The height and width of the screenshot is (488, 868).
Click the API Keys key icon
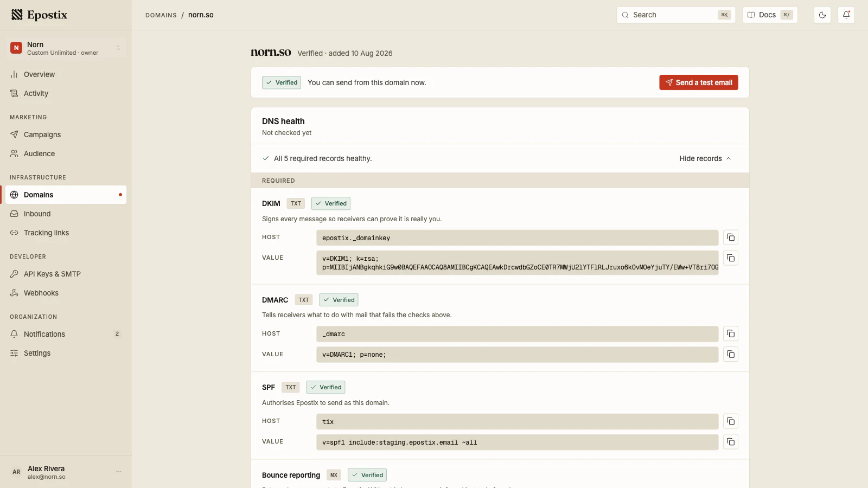pyautogui.click(x=14, y=274)
